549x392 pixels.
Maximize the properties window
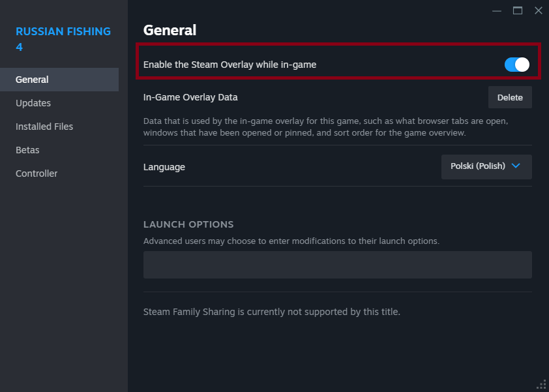pos(518,10)
